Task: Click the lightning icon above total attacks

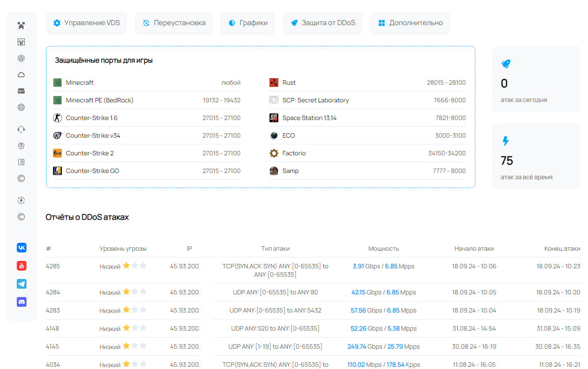Action: click(x=506, y=141)
